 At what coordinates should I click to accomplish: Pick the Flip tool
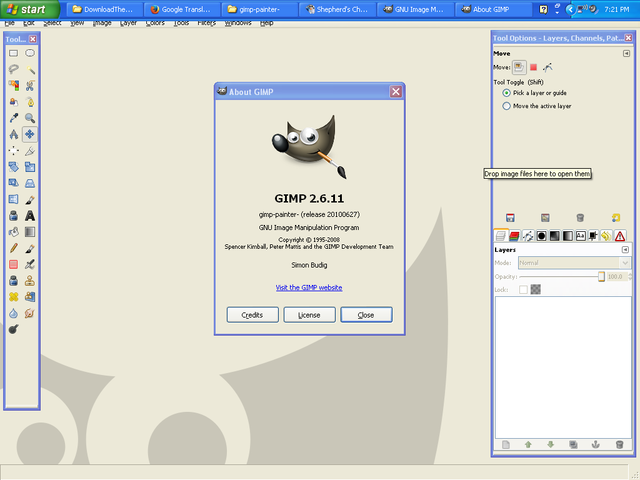pos(13,199)
